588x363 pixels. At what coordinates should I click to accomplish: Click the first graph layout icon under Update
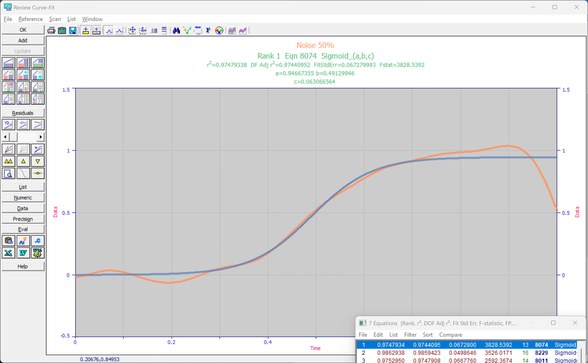8,63
